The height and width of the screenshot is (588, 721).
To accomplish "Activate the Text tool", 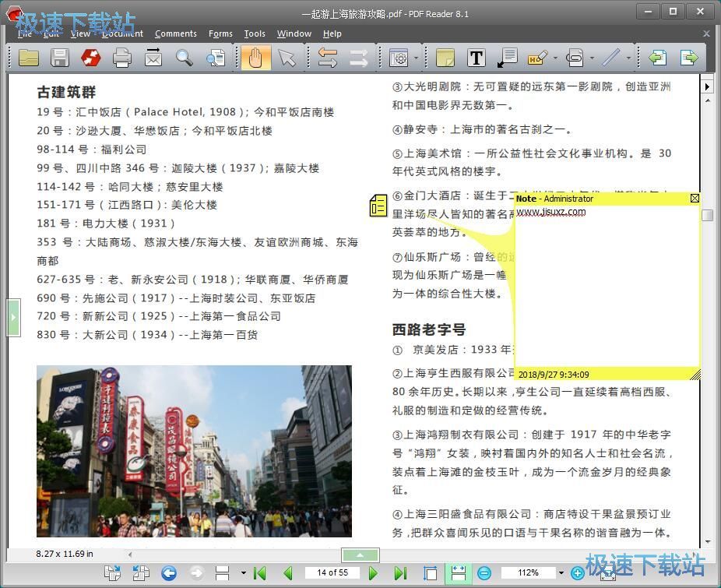I will click(475, 58).
